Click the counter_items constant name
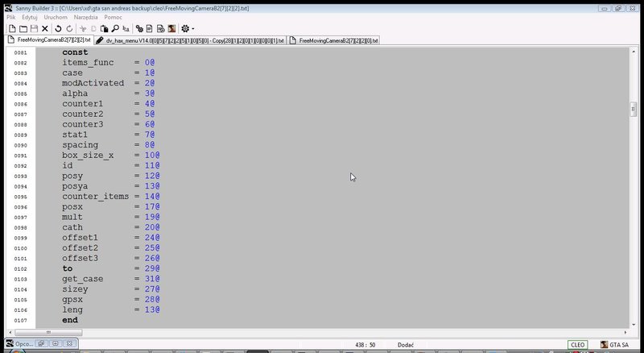 (x=95, y=197)
